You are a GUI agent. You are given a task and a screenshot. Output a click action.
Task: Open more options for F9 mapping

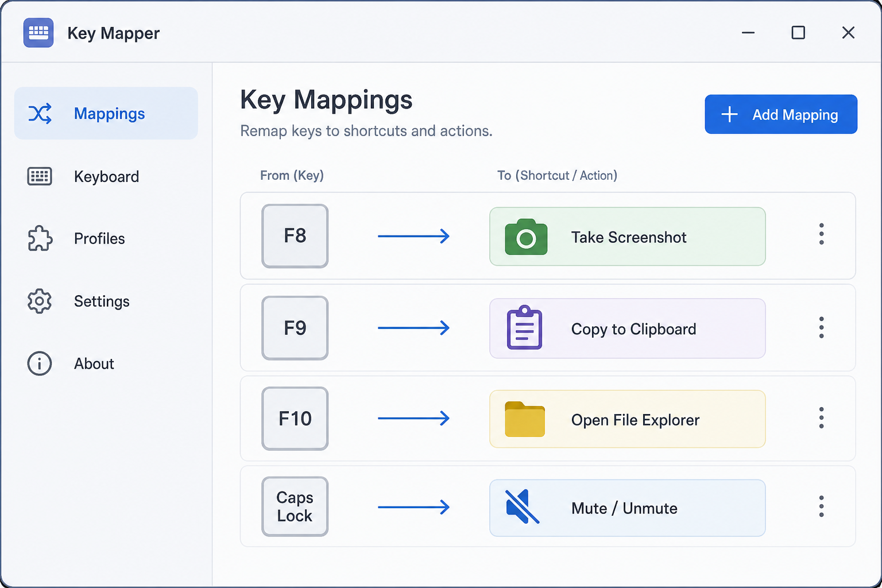pyautogui.click(x=822, y=327)
